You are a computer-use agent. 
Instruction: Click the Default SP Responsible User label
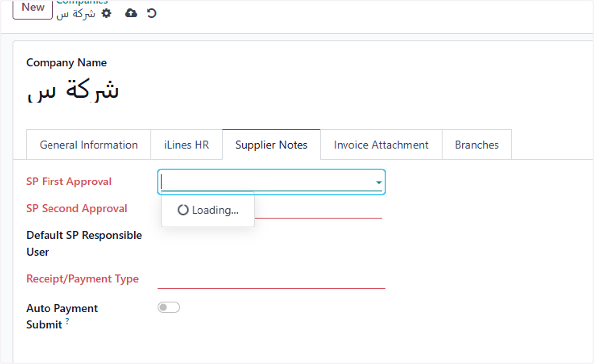tap(84, 243)
